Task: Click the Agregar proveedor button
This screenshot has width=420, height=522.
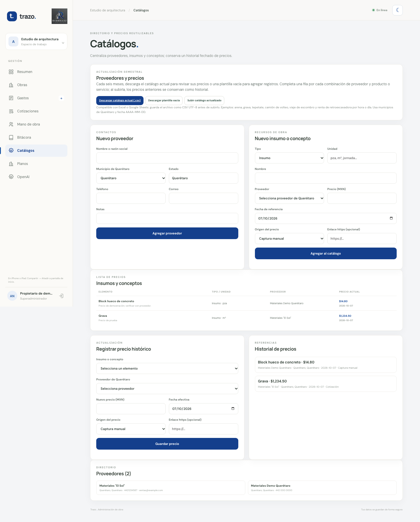Action: click(167, 233)
